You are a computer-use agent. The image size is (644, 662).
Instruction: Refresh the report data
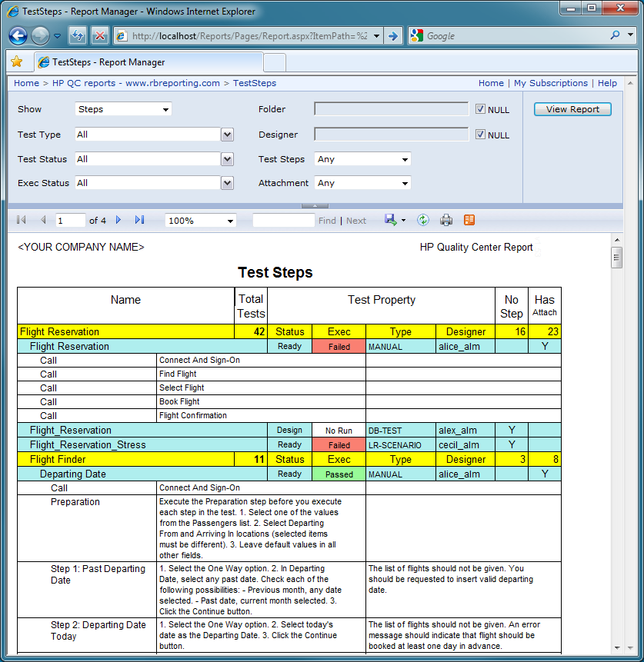(422, 220)
